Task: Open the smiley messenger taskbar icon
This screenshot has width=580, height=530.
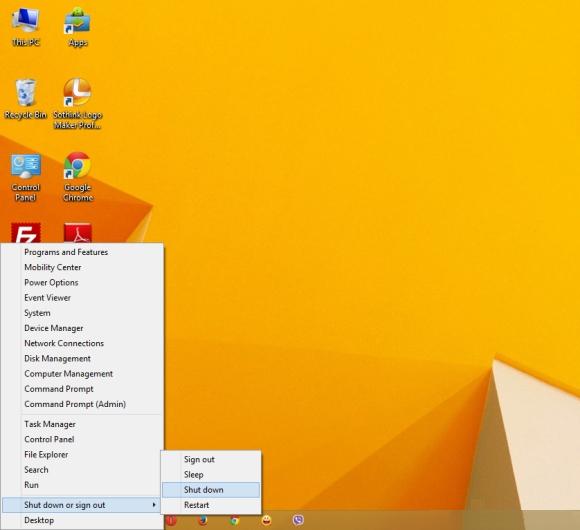Action: [266, 520]
